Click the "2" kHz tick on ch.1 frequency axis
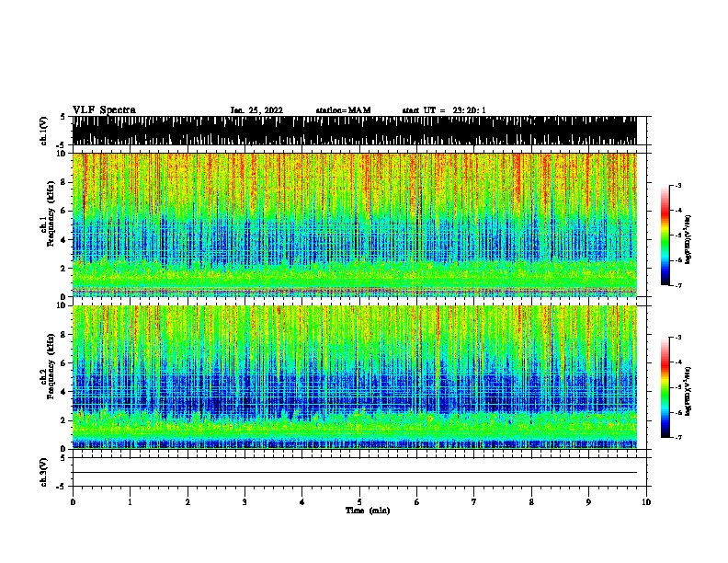 [64, 269]
